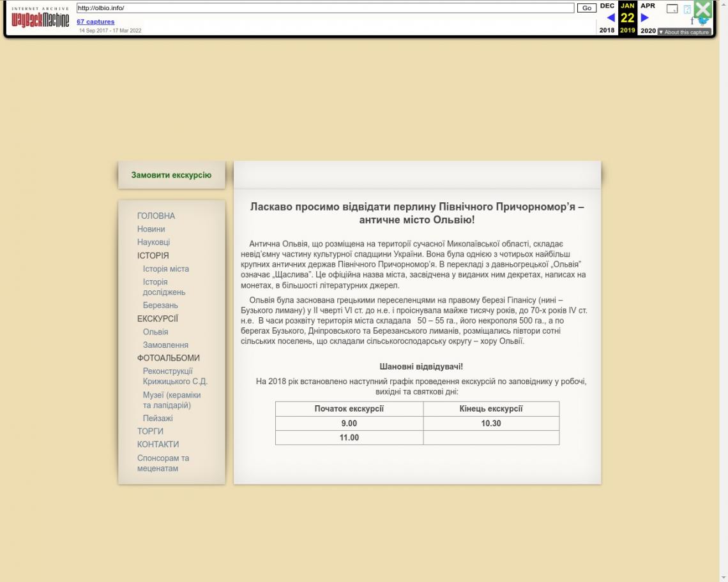Open the 67 captures link
The width and height of the screenshot is (728, 582).
(95, 21)
